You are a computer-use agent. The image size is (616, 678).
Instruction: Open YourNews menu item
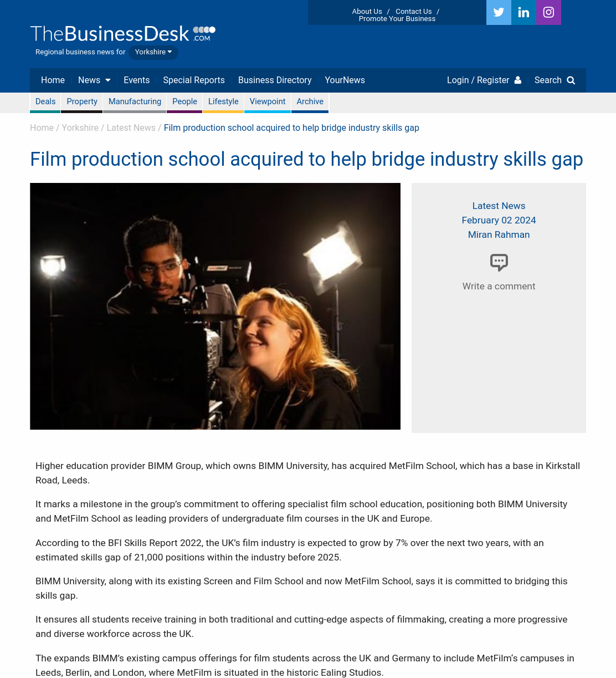tap(345, 80)
